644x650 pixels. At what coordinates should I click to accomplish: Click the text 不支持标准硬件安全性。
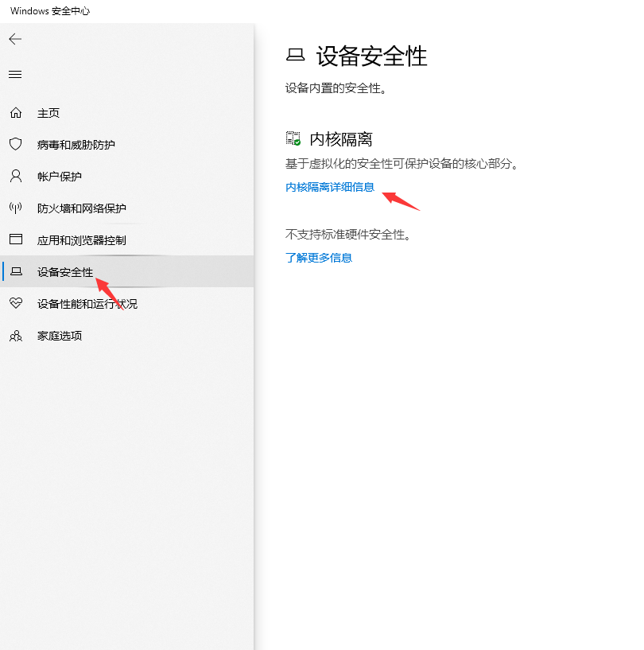(x=348, y=235)
